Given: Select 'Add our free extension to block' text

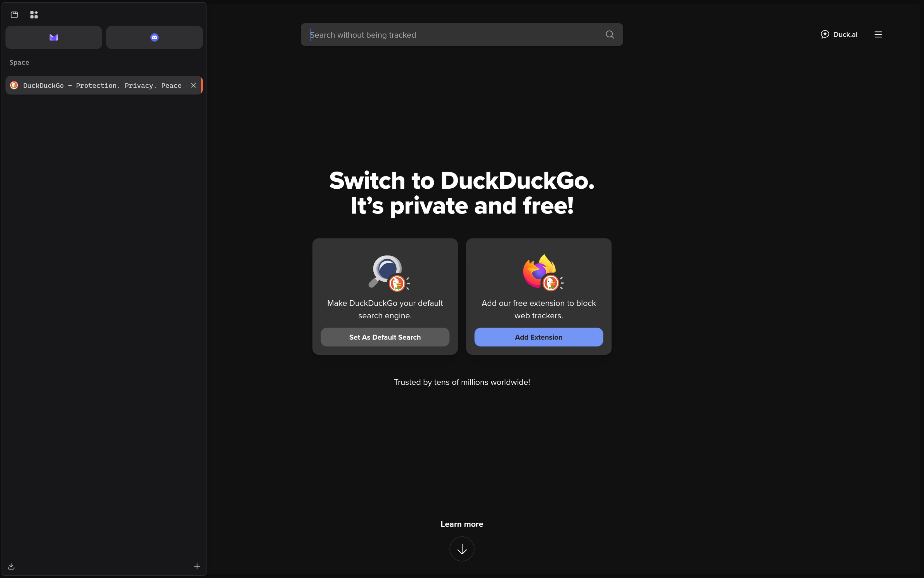Looking at the screenshot, I should pyautogui.click(x=539, y=303).
